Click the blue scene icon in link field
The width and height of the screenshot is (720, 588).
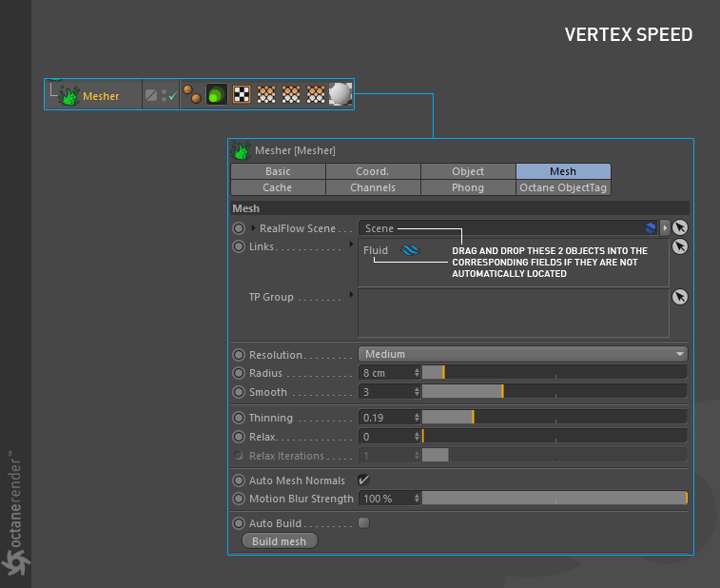[651, 228]
